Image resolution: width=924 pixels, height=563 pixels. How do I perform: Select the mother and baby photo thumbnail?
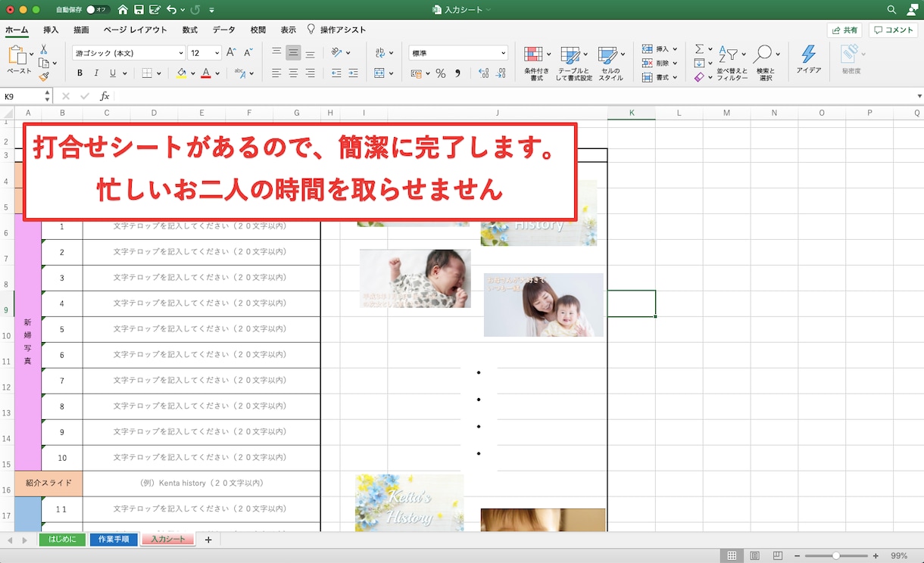544,305
